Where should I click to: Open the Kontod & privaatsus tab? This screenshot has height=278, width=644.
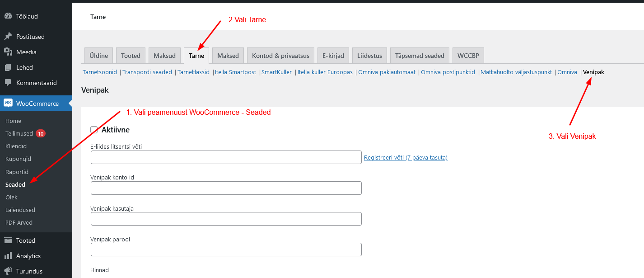[280, 56]
